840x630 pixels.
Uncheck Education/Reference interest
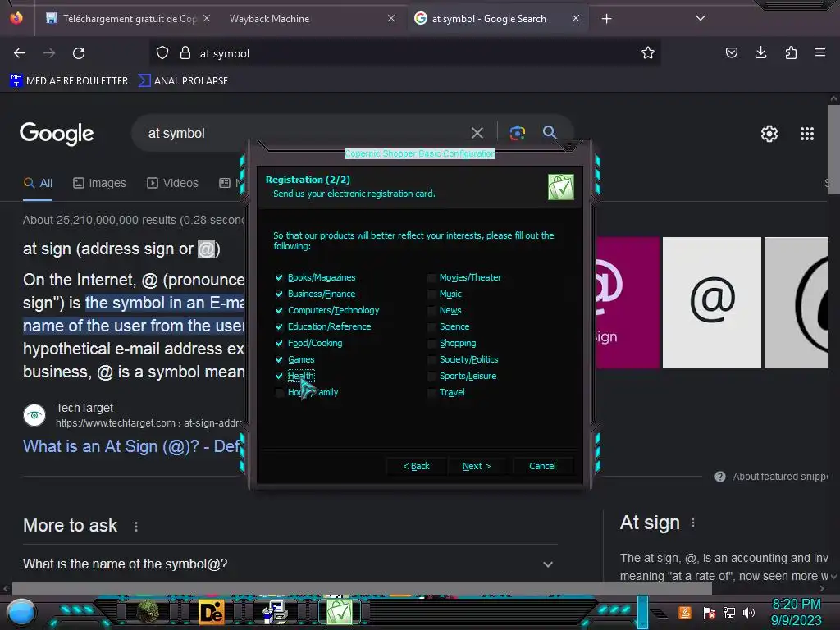tap(279, 326)
